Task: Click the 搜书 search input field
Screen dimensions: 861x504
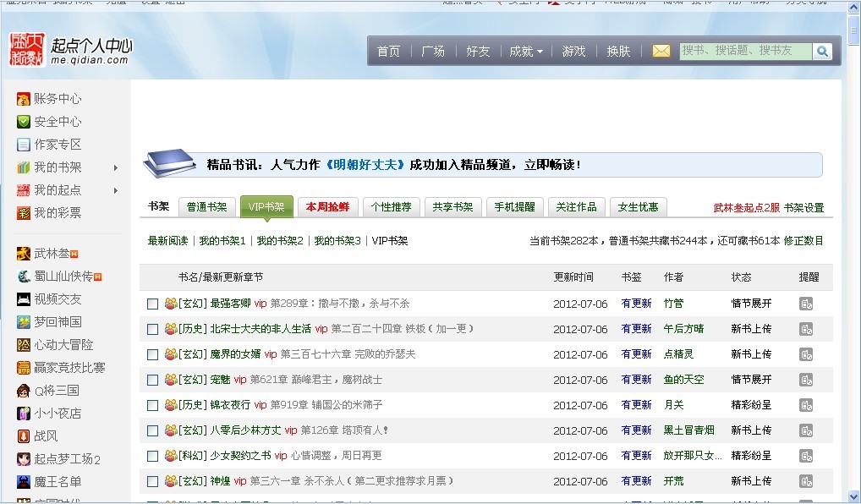Action: 746,51
